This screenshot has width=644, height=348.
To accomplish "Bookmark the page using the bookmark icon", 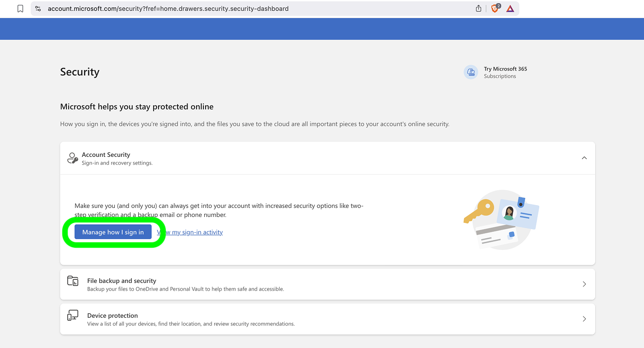I will click(x=20, y=8).
